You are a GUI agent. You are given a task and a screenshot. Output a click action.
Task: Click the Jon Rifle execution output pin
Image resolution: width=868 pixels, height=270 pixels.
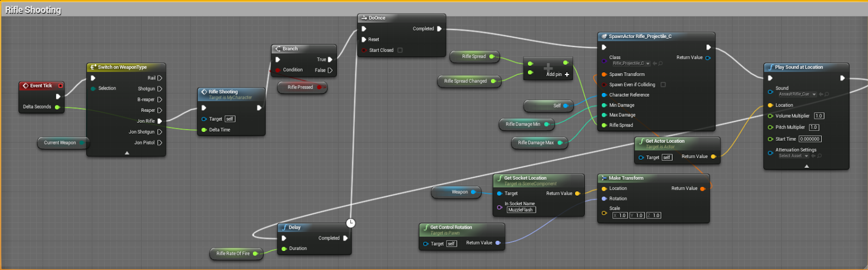click(159, 121)
